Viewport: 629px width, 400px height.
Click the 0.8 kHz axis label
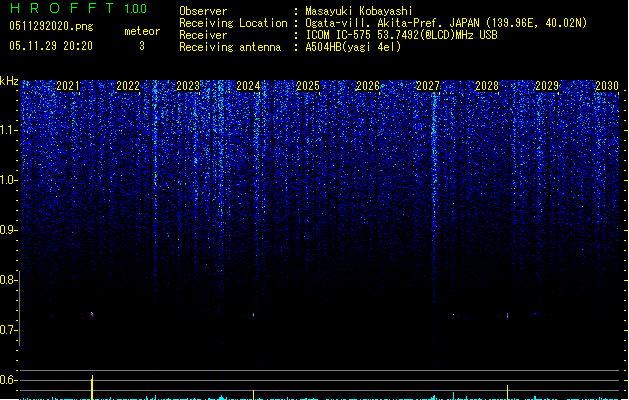click(x=8, y=280)
